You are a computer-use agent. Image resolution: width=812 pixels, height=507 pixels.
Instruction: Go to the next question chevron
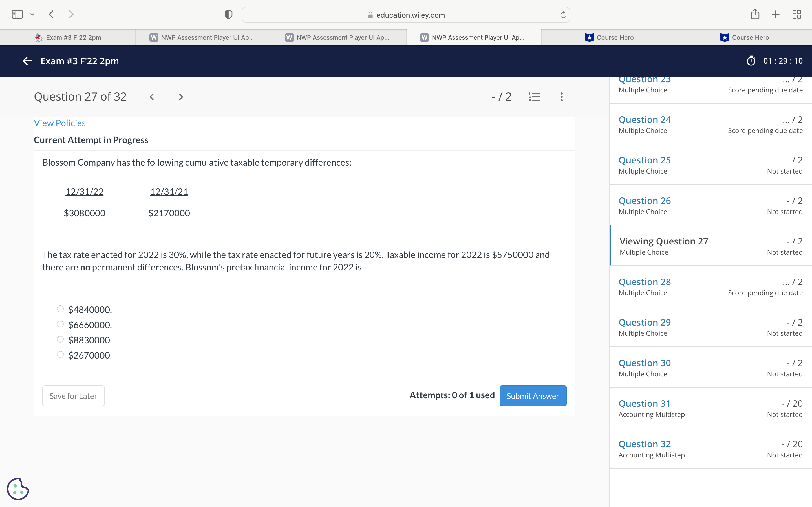tap(181, 97)
